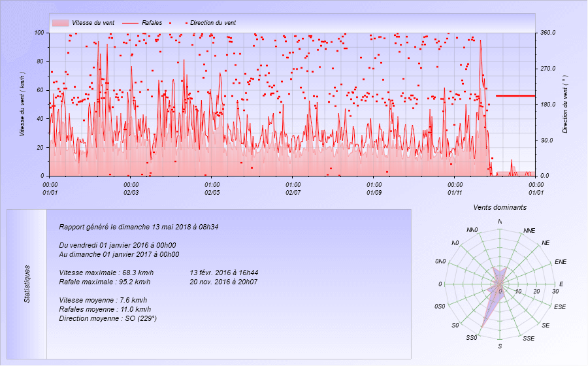Select the Vitesse du vent legend label

tap(94, 23)
